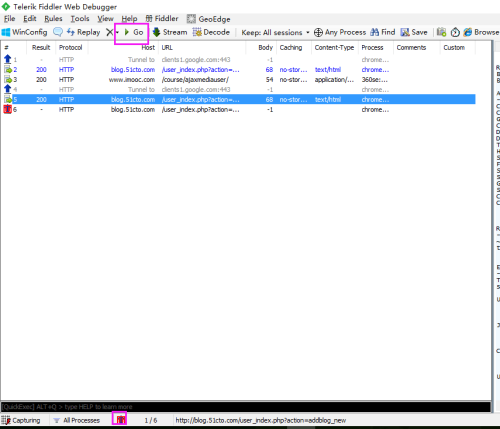Click application/... content type in session 3

click(x=334, y=80)
